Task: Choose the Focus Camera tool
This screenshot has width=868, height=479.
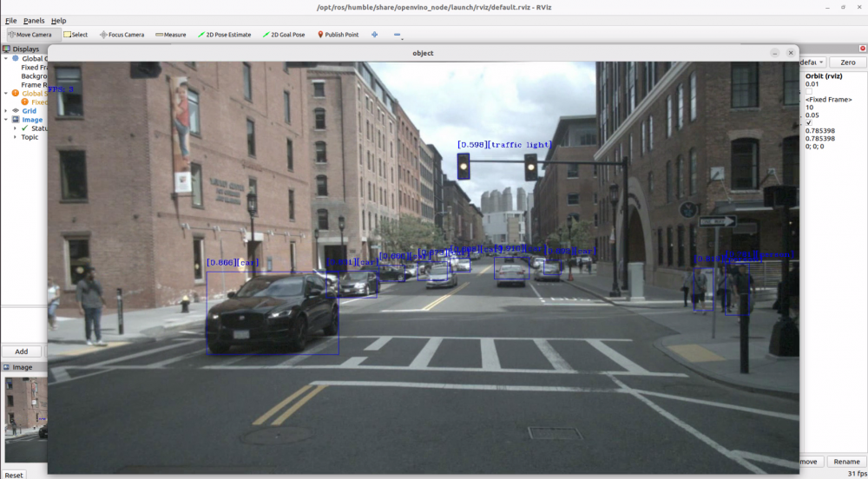Action: pyautogui.click(x=122, y=35)
